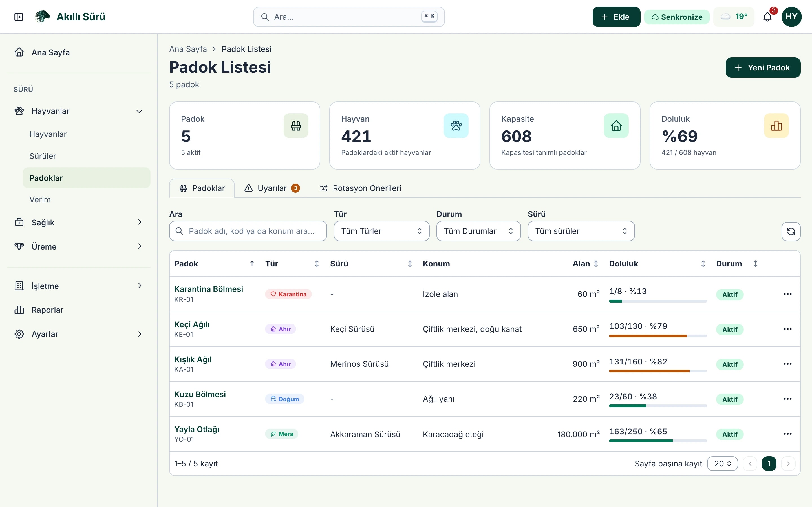Open the Tüm Türler dropdown
The height and width of the screenshot is (507, 812).
(381, 231)
